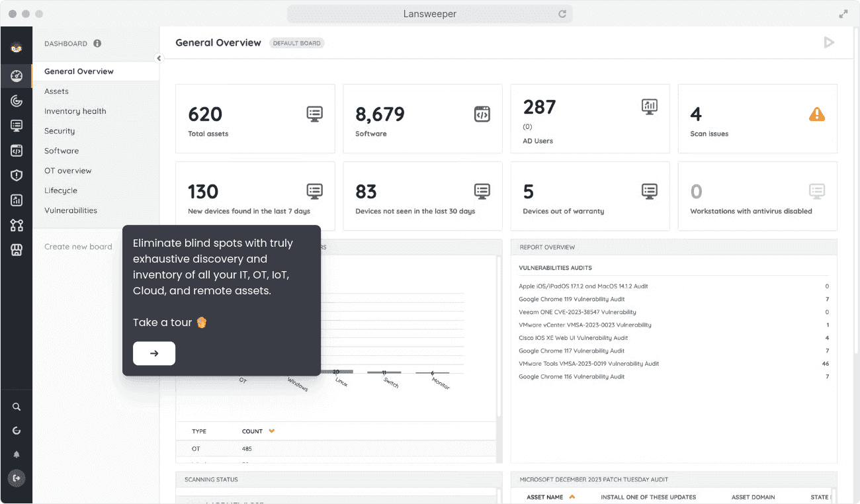The image size is (860, 504).
Task: Open the Dashboard speedometer icon in sidebar
Action: click(x=17, y=75)
